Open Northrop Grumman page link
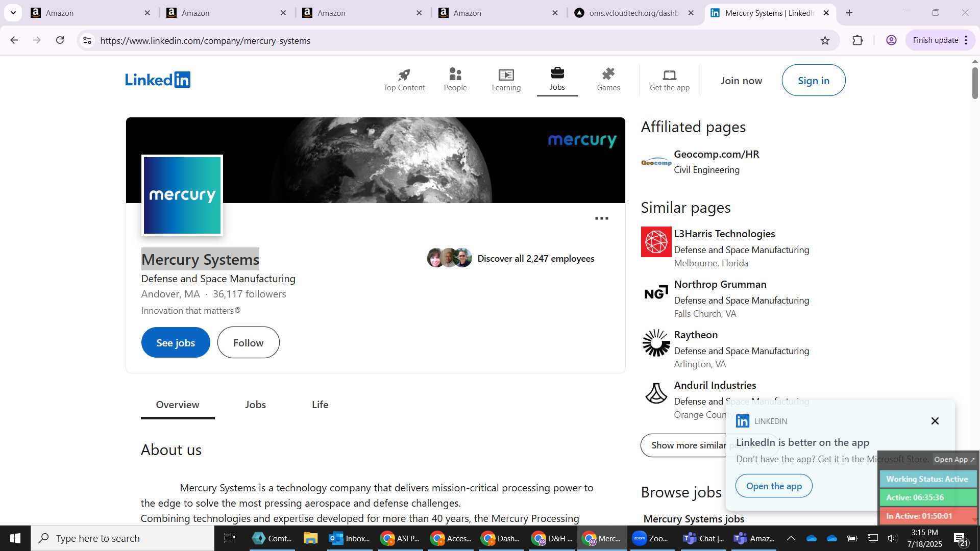Screen dimensions: 980x551 click(x=720, y=284)
